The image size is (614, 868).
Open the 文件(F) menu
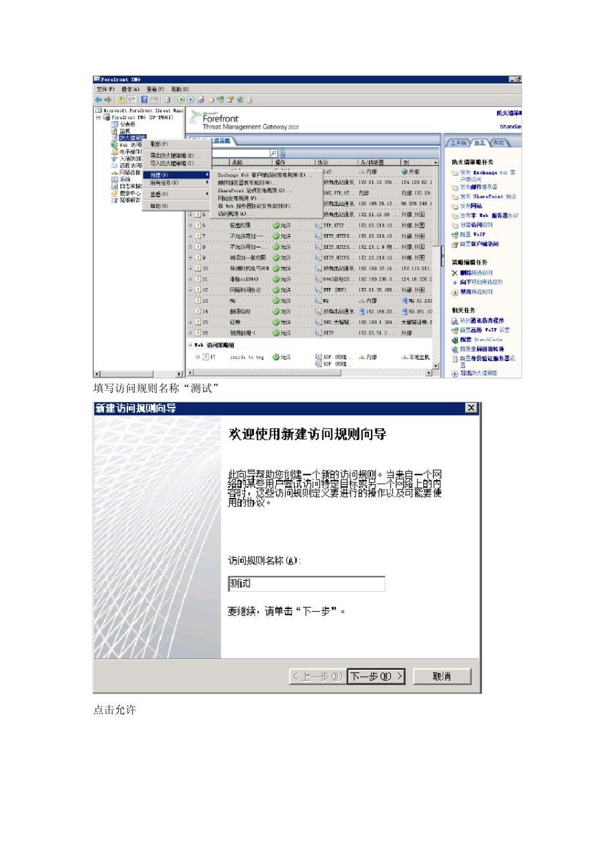click(x=105, y=89)
